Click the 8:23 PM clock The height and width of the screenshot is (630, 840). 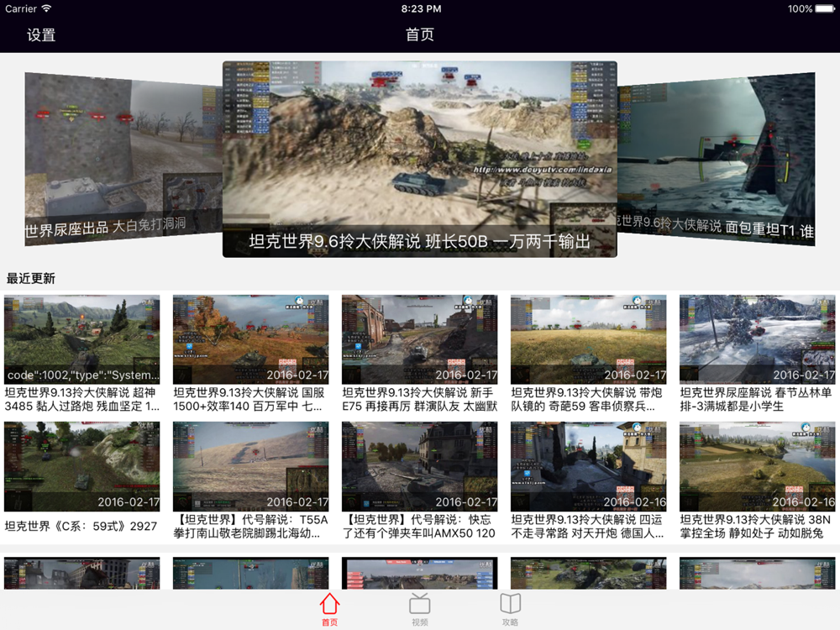(421, 8)
